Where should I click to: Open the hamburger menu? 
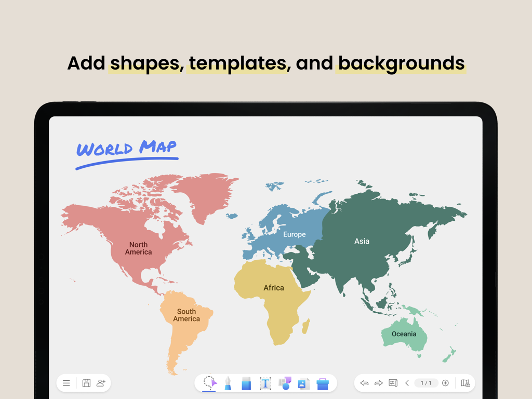(x=66, y=383)
